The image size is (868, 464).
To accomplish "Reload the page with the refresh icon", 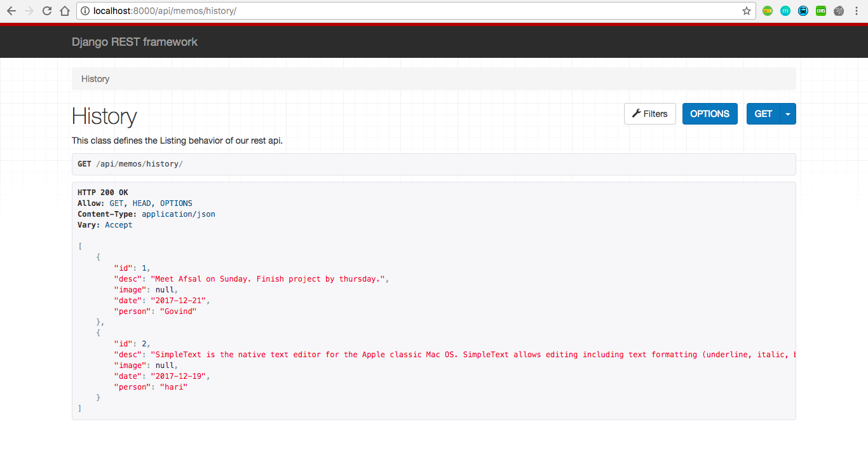I will point(46,11).
